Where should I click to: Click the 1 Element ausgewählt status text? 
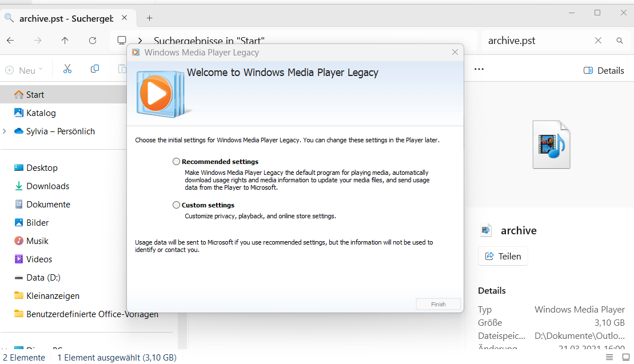[117, 358]
